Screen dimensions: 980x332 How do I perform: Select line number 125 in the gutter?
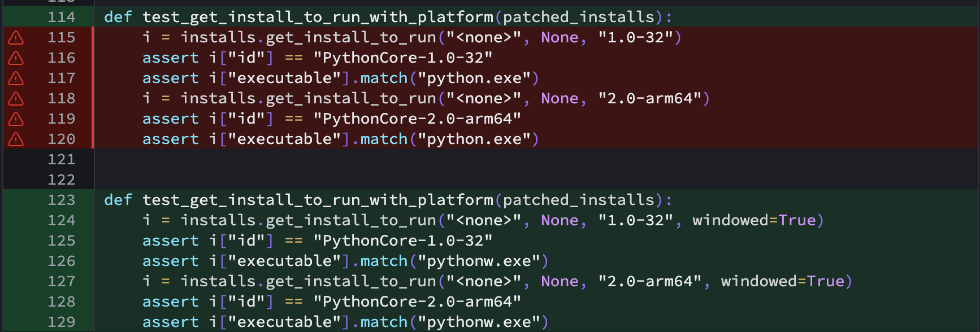pos(62,241)
